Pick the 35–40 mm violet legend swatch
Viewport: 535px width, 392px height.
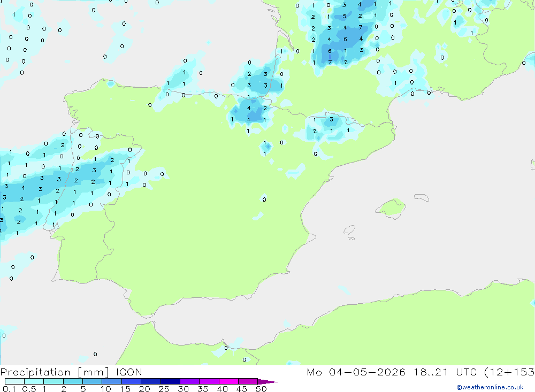(x=209, y=381)
